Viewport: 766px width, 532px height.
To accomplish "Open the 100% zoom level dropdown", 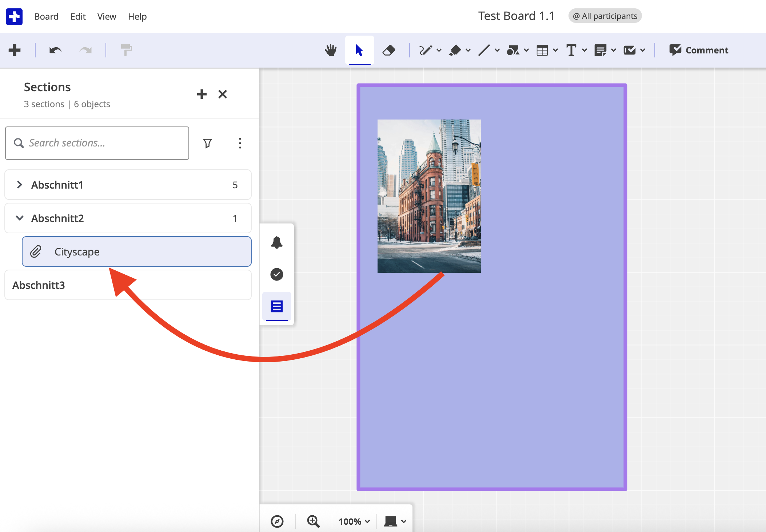I will [354, 521].
